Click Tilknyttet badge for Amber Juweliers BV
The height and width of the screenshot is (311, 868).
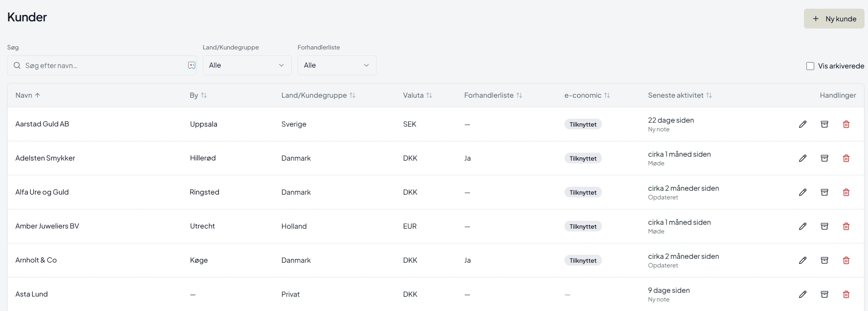(x=583, y=226)
